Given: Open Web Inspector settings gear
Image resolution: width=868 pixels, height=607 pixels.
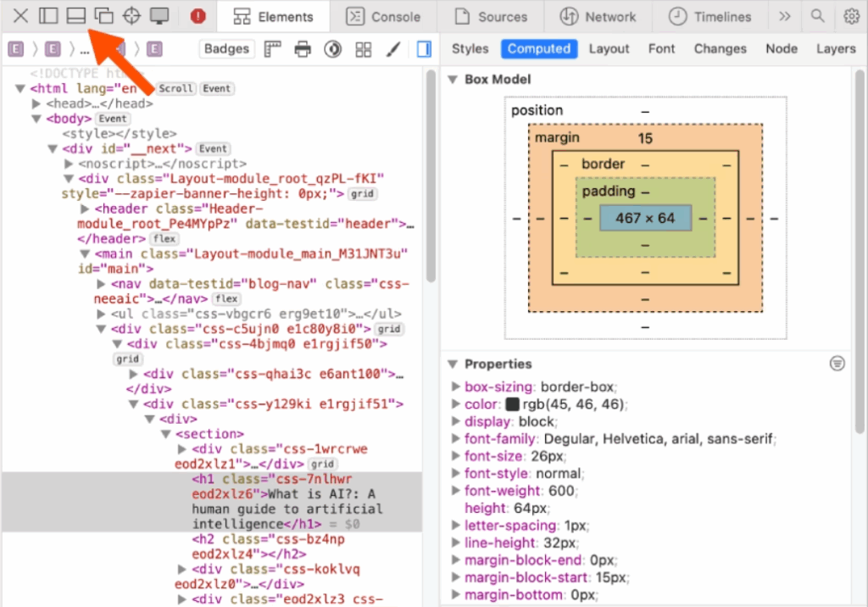Looking at the screenshot, I should [x=851, y=16].
